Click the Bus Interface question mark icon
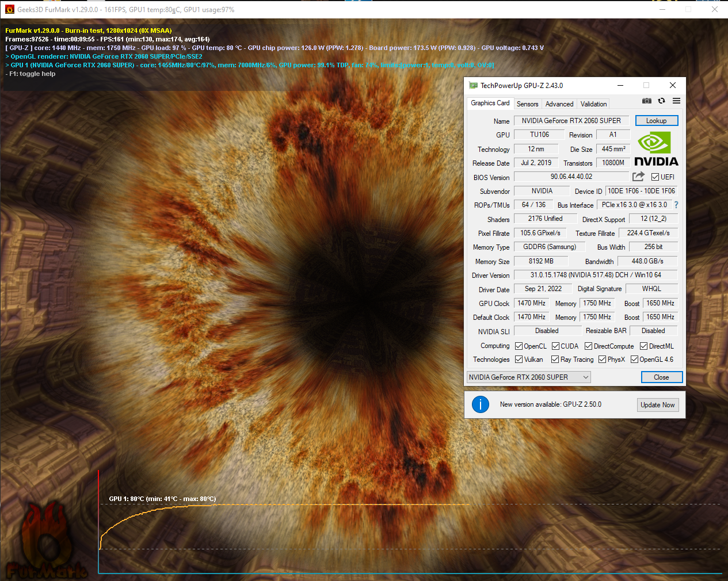728x581 pixels. pyautogui.click(x=676, y=205)
